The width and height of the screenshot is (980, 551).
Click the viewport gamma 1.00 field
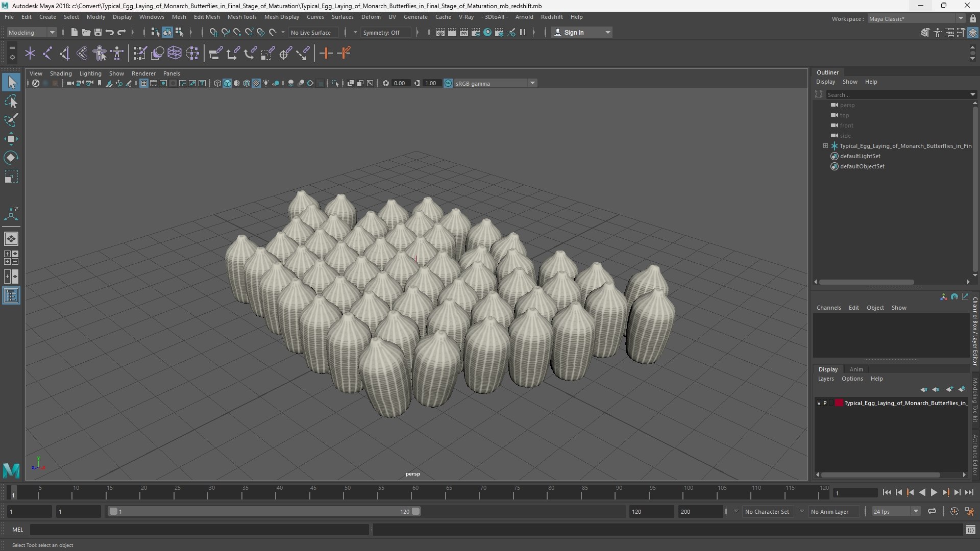(x=431, y=83)
